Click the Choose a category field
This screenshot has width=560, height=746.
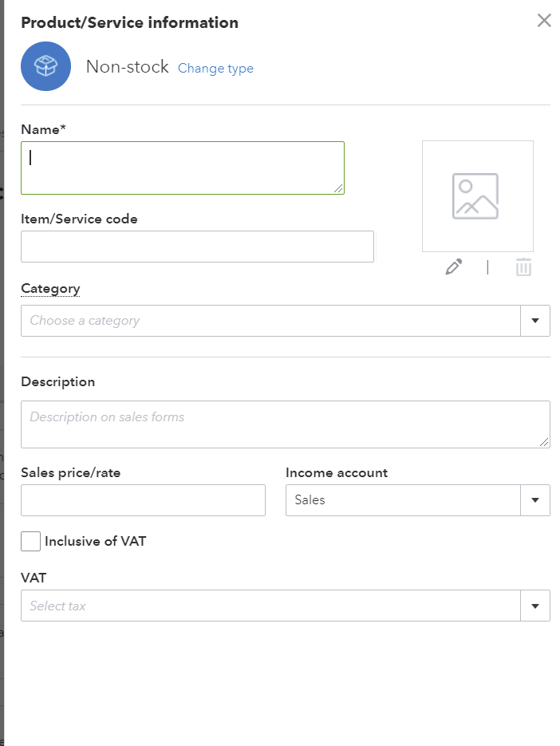click(x=270, y=321)
